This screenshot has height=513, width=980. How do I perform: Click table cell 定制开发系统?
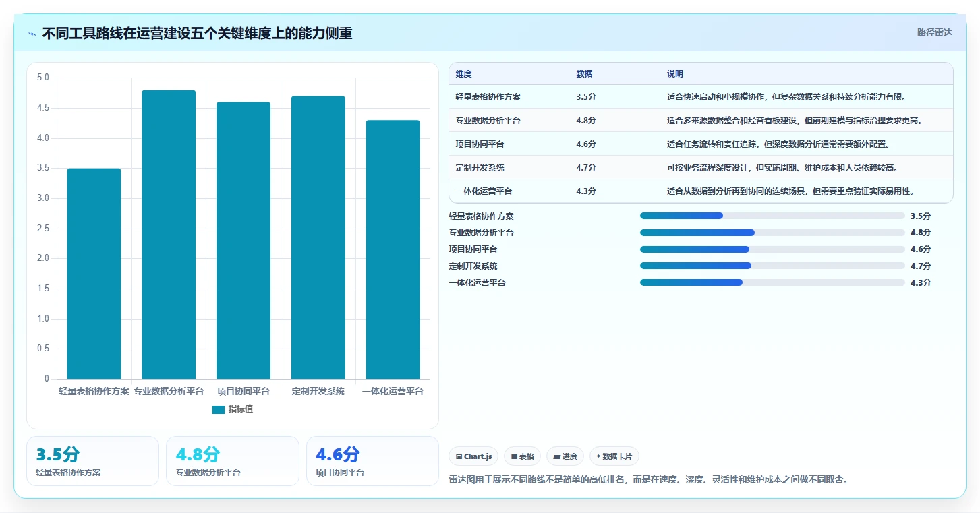480,168
